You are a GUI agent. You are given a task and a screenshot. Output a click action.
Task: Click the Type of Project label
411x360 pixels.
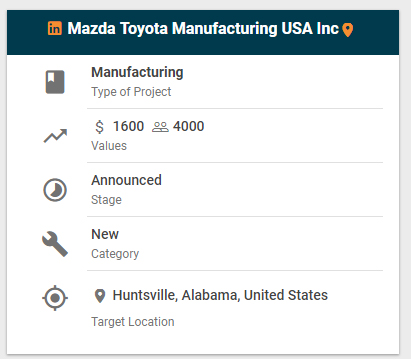click(131, 92)
